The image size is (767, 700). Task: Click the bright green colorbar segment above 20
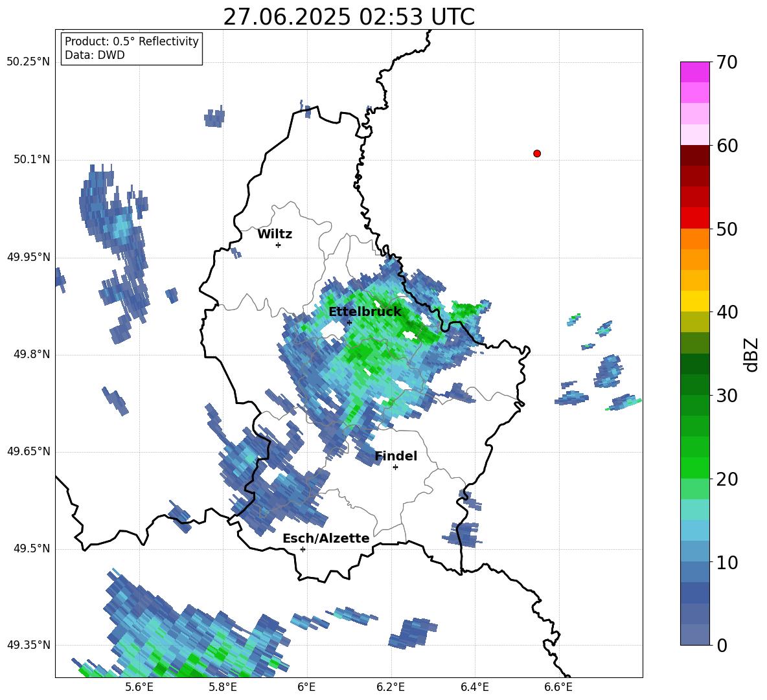point(694,468)
